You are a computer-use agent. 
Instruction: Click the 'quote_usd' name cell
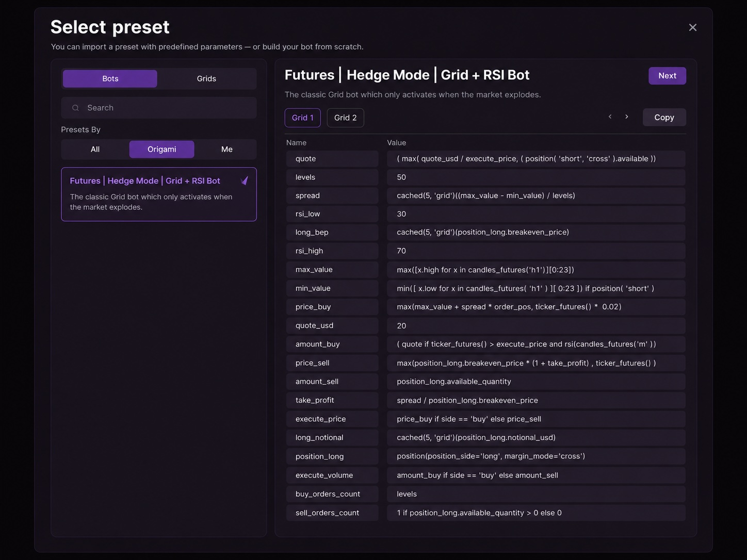pos(332,325)
